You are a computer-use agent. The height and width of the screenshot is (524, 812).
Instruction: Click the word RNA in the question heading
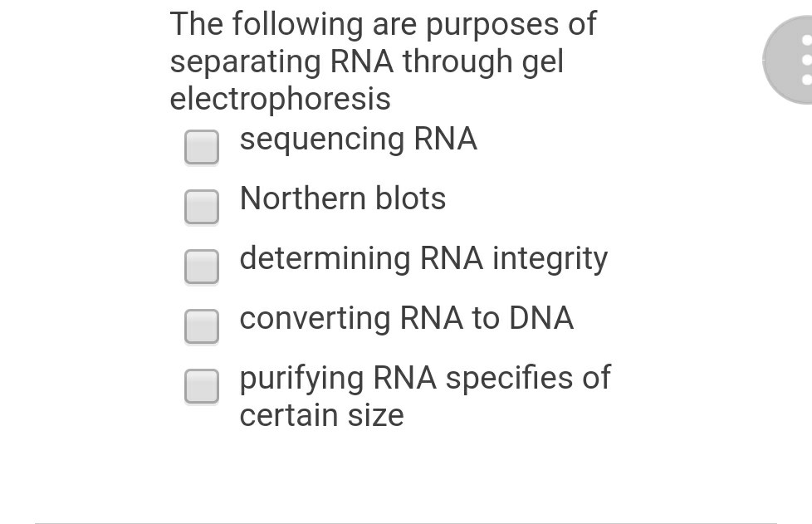point(357,61)
